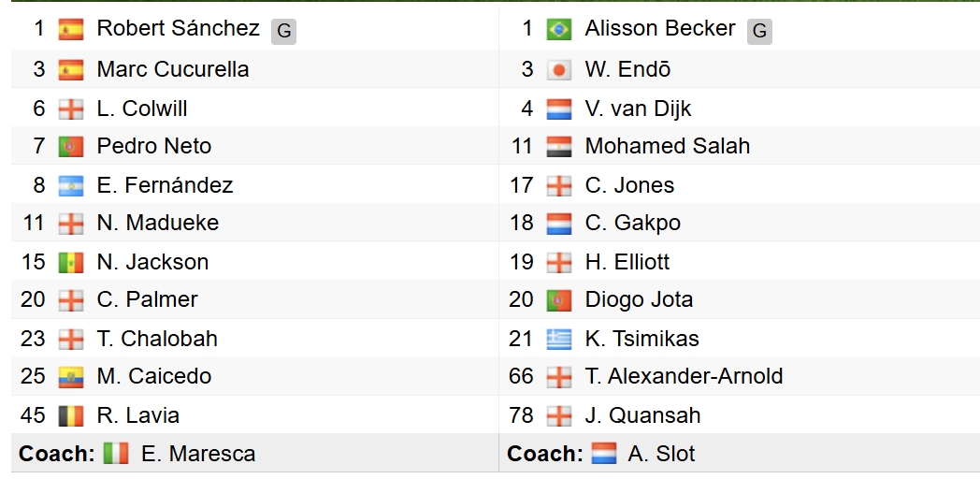
Task: Select C. Palmer in the Chelsea lineup
Action: pyautogui.click(x=147, y=300)
